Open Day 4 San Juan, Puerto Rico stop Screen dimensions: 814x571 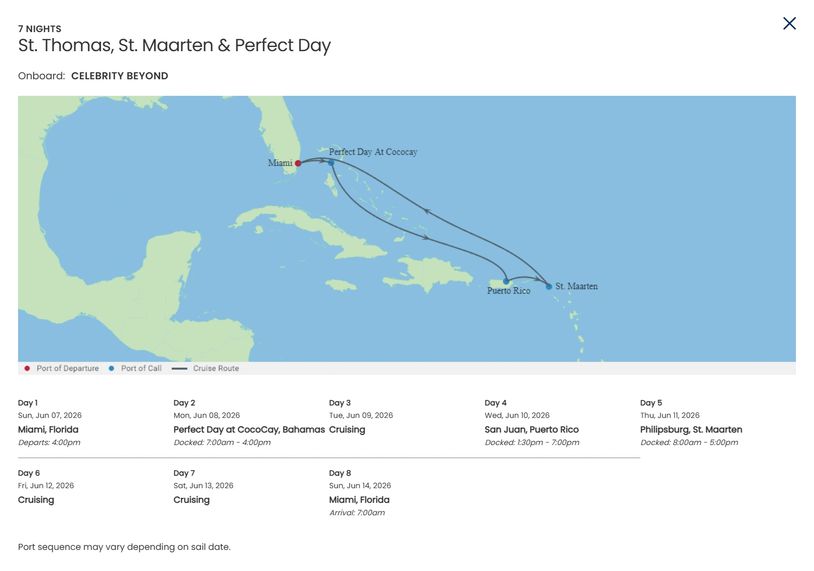tap(531, 429)
